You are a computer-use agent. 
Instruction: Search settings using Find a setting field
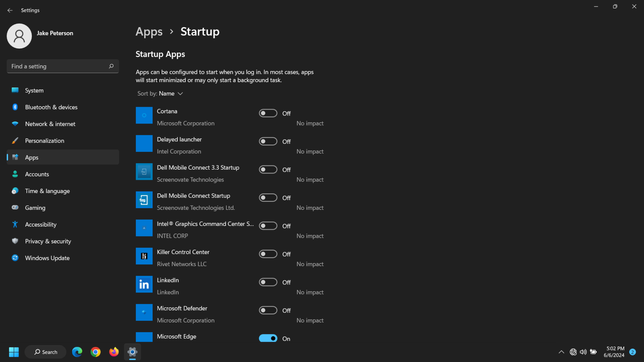(x=62, y=66)
